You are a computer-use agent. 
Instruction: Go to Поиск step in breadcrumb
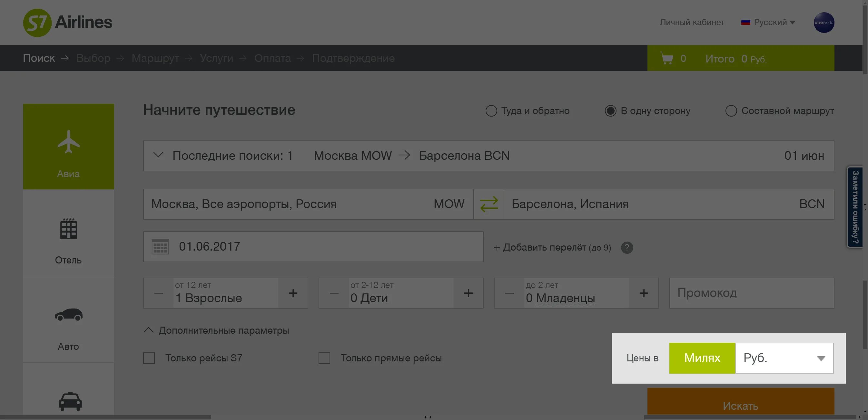(x=39, y=58)
